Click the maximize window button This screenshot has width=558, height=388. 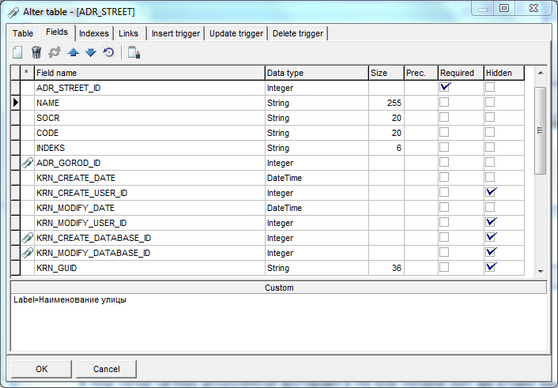pyautogui.click(x=504, y=8)
